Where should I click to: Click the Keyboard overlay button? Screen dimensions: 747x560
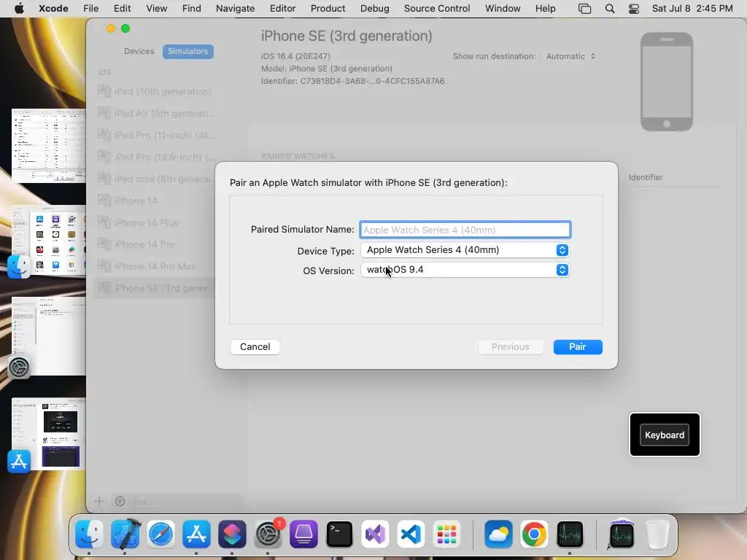665,435
